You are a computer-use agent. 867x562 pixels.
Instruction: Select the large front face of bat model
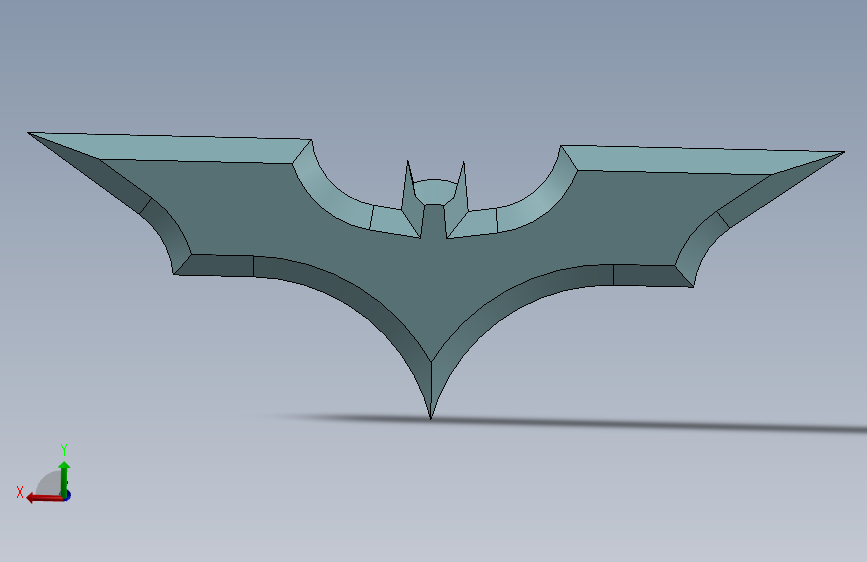pos(431,266)
